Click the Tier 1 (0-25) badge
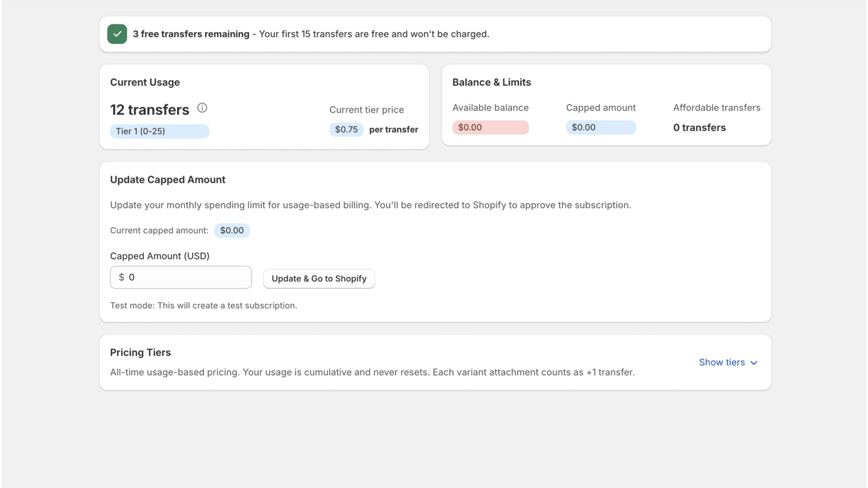Image resolution: width=868 pixels, height=488 pixels. point(159,131)
